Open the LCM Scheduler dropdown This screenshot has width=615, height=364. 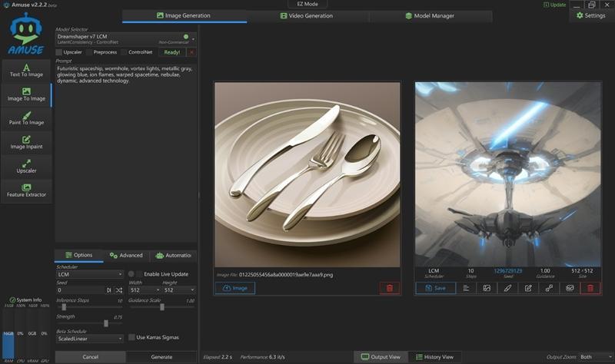[x=89, y=274]
